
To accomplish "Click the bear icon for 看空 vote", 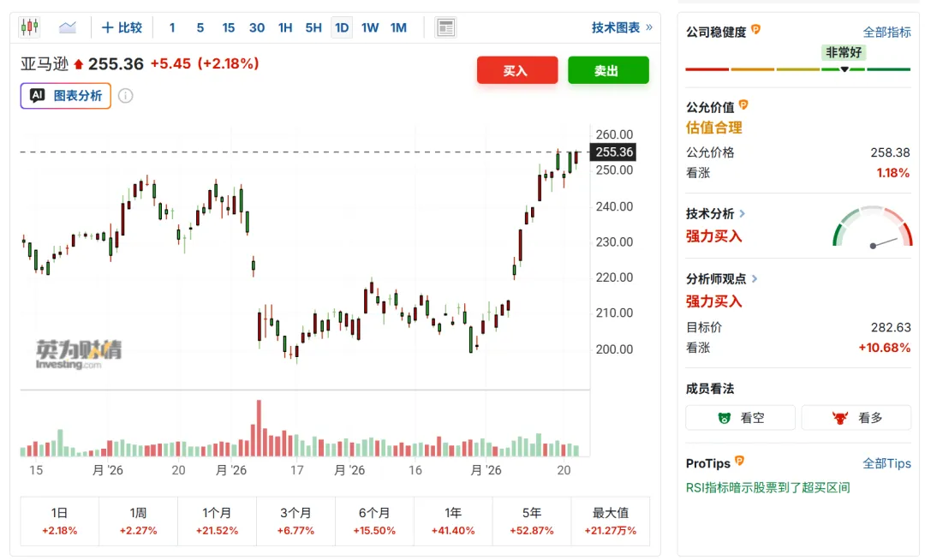I will coord(725,418).
